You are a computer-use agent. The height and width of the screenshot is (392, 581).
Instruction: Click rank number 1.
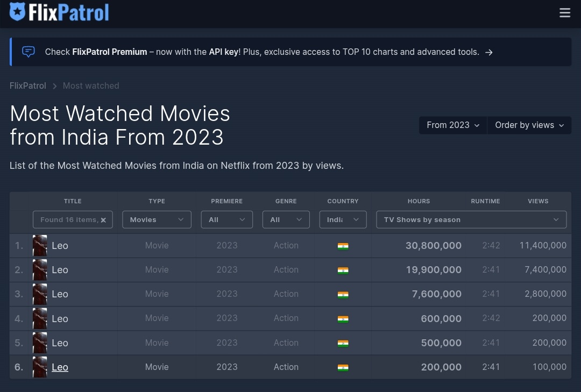click(19, 246)
